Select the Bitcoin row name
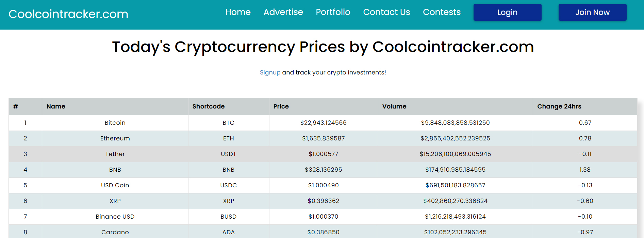This screenshot has height=238, width=644. (115, 123)
